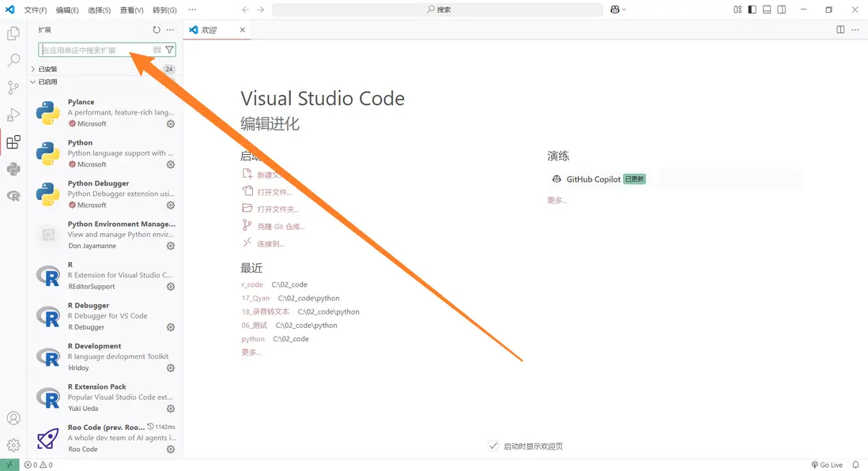
Task: Toggle the secondary side bar
Action: pos(782,9)
